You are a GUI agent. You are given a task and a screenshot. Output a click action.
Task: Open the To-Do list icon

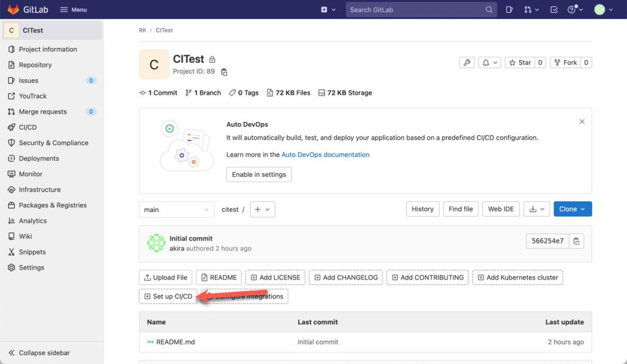(x=554, y=10)
